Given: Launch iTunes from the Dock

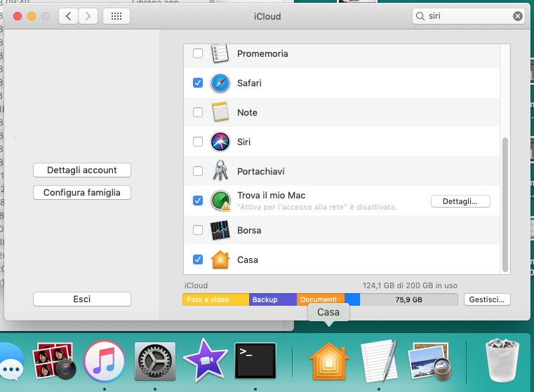Looking at the screenshot, I should [x=104, y=361].
